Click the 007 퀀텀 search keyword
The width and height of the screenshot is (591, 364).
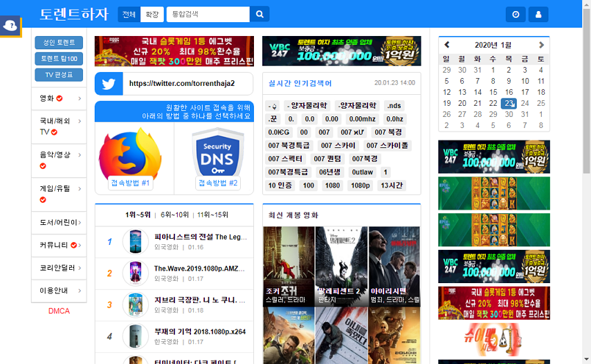click(327, 159)
